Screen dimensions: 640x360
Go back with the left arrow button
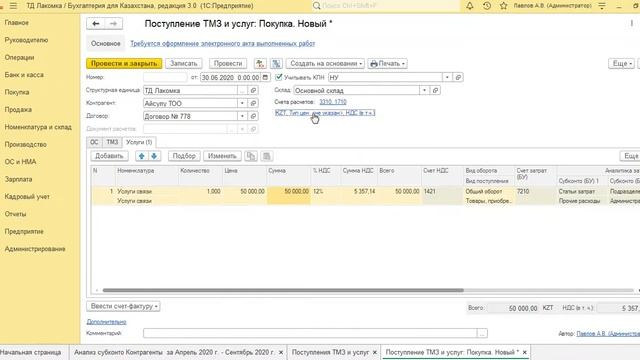pos(96,24)
